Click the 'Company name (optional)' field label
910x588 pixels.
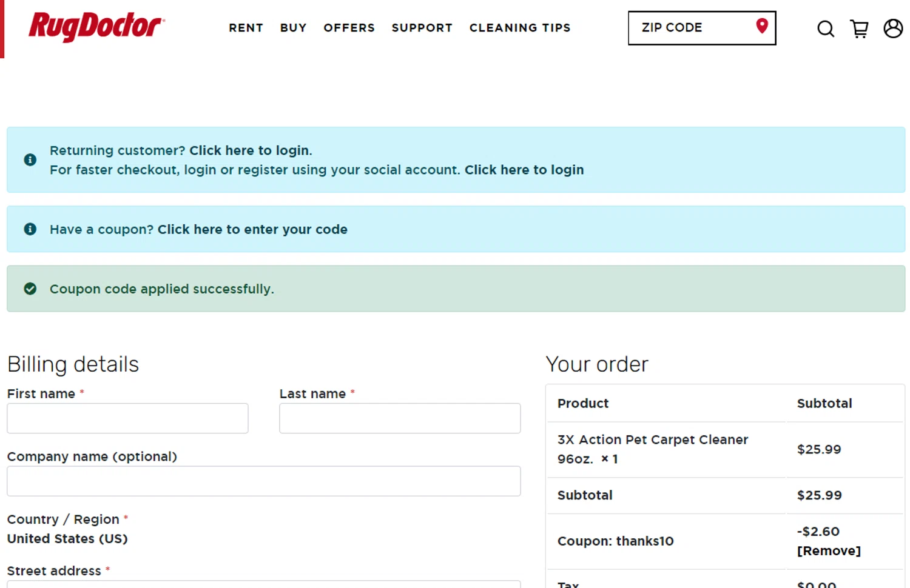point(92,456)
